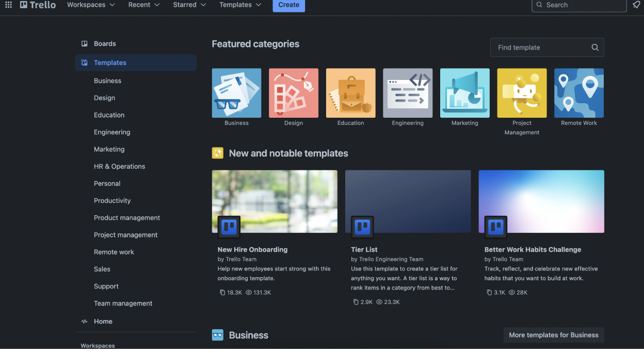
Task: Select Education category in sidebar list
Action: (109, 115)
